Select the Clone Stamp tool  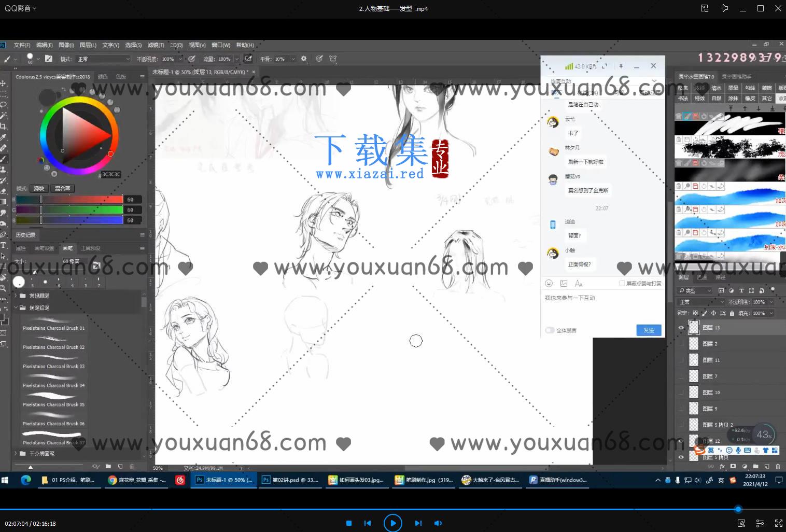(x=3, y=170)
